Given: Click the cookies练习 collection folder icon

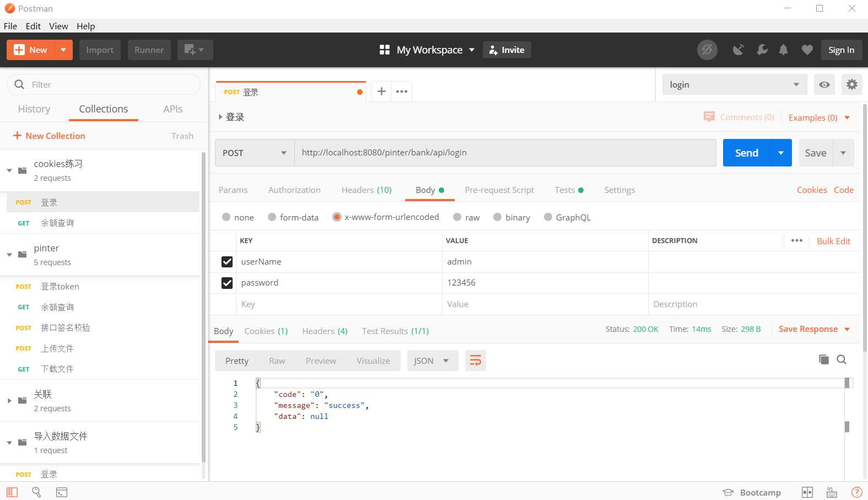Looking at the screenshot, I should click(23, 170).
